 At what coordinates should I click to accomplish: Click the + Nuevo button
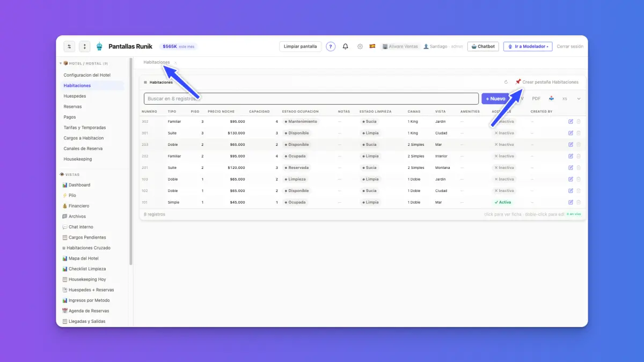click(495, 99)
